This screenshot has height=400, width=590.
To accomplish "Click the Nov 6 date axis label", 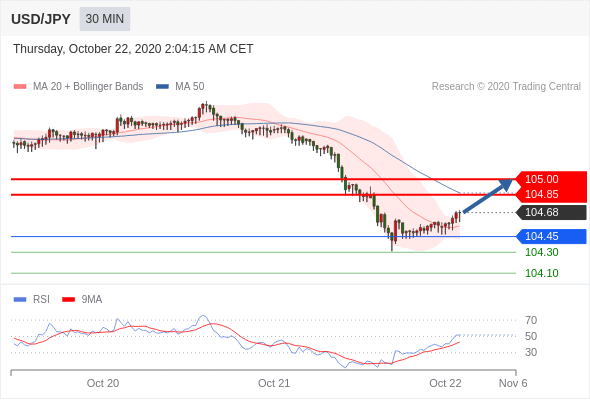I will point(513,383).
